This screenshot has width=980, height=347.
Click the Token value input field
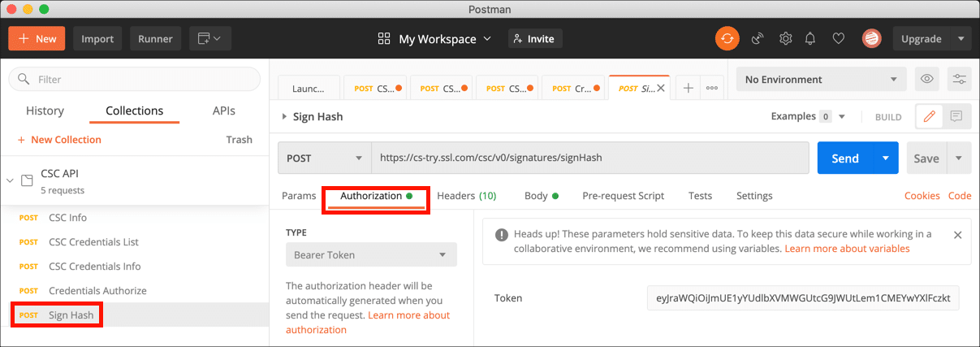[x=802, y=298]
